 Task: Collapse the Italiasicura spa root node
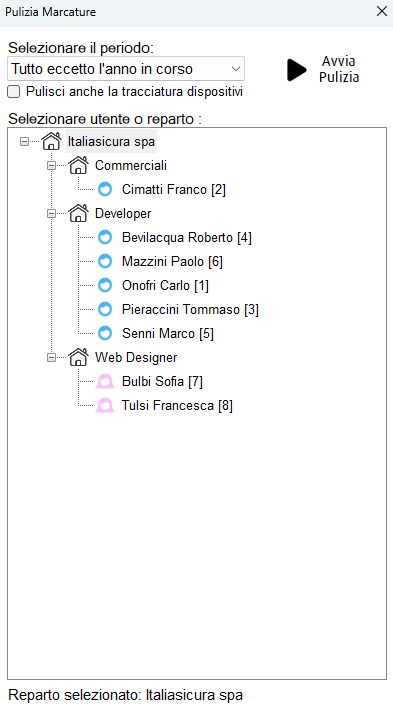(25, 141)
